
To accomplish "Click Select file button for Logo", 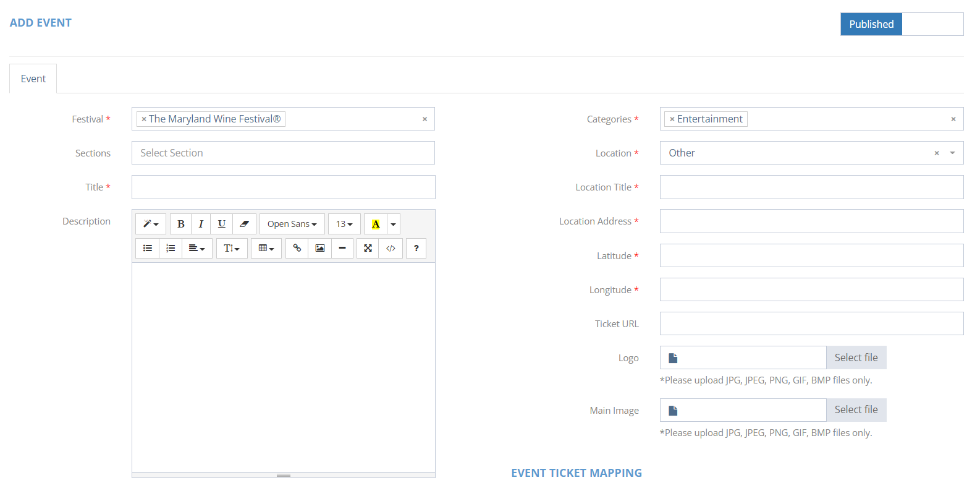I will [x=856, y=357].
